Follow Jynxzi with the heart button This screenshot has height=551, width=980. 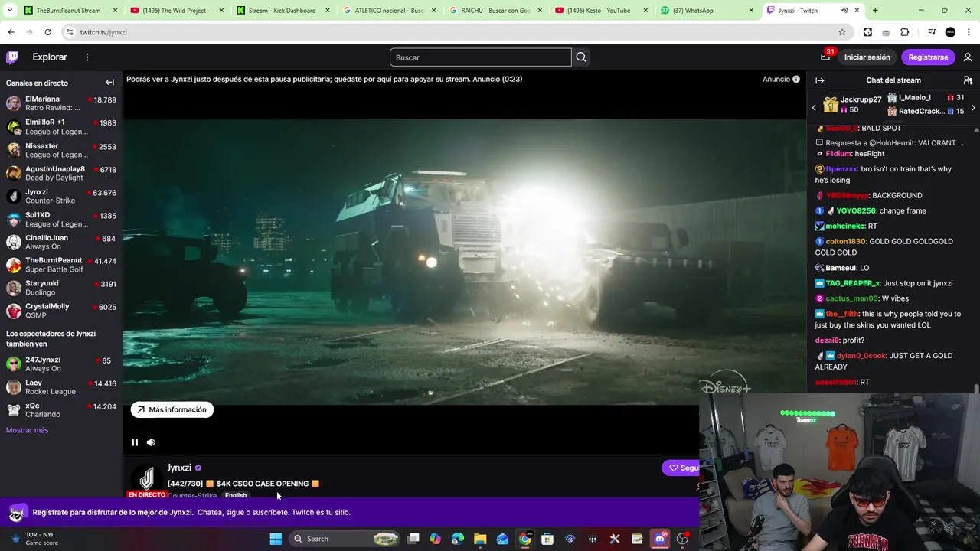pos(681,468)
